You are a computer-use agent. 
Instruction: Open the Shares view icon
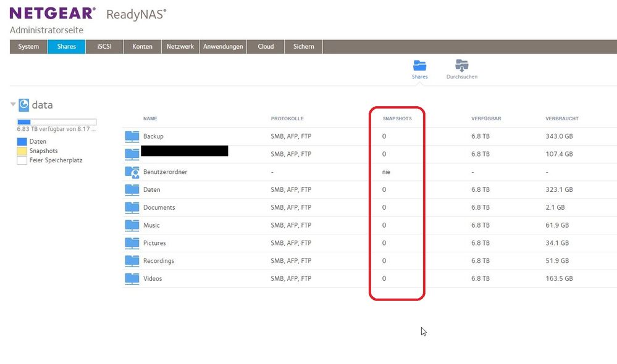coord(420,66)
